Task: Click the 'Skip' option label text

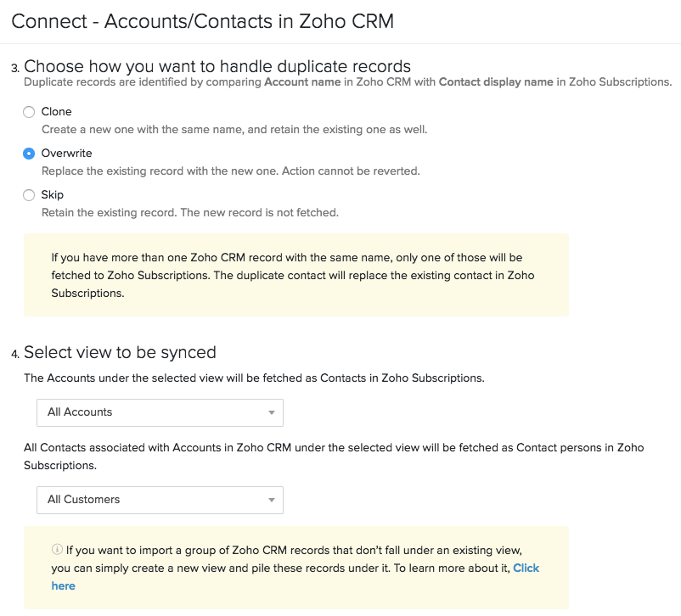Action: [53, 195]
